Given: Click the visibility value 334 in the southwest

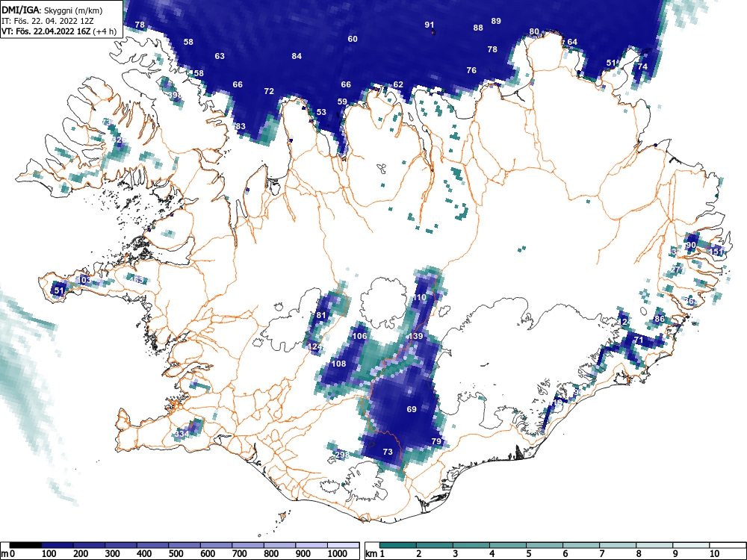Looking at the screenshot, I should (182, 435).
